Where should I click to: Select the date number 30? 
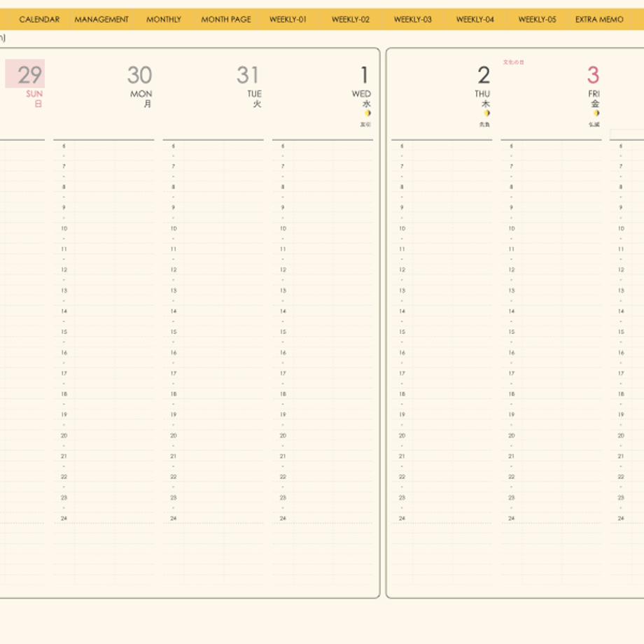pos(139,75)
